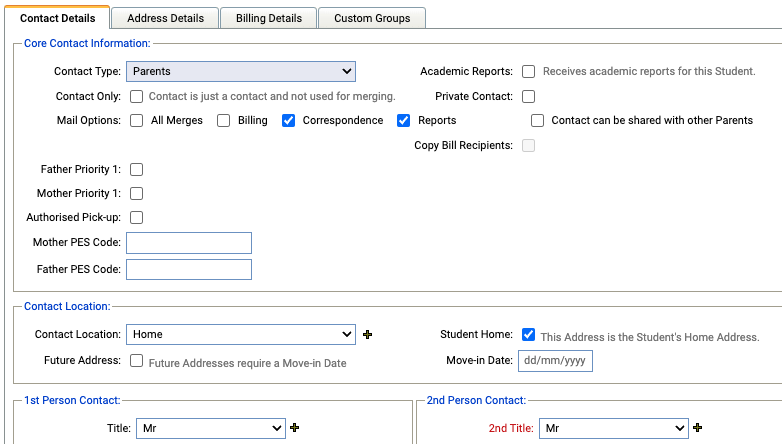782x444 pixels.
Task: Tick the All Merges mail option
Action: [x=137, y=121]
